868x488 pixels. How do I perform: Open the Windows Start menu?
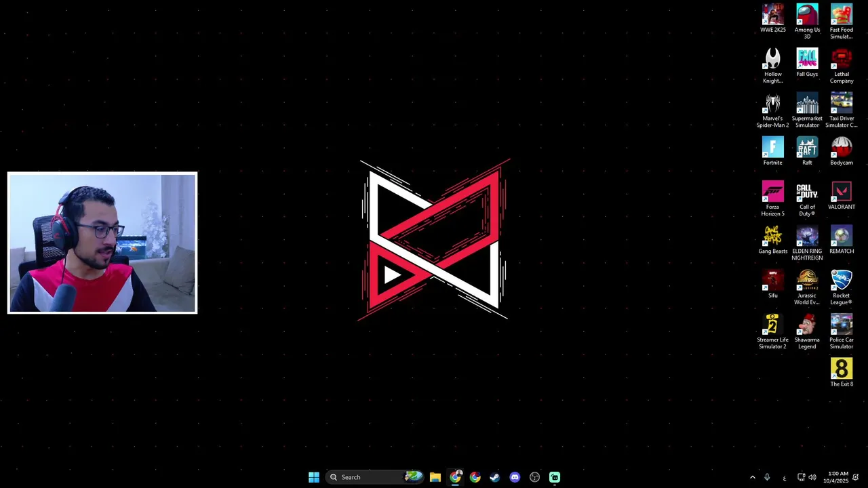pos(314,477)
